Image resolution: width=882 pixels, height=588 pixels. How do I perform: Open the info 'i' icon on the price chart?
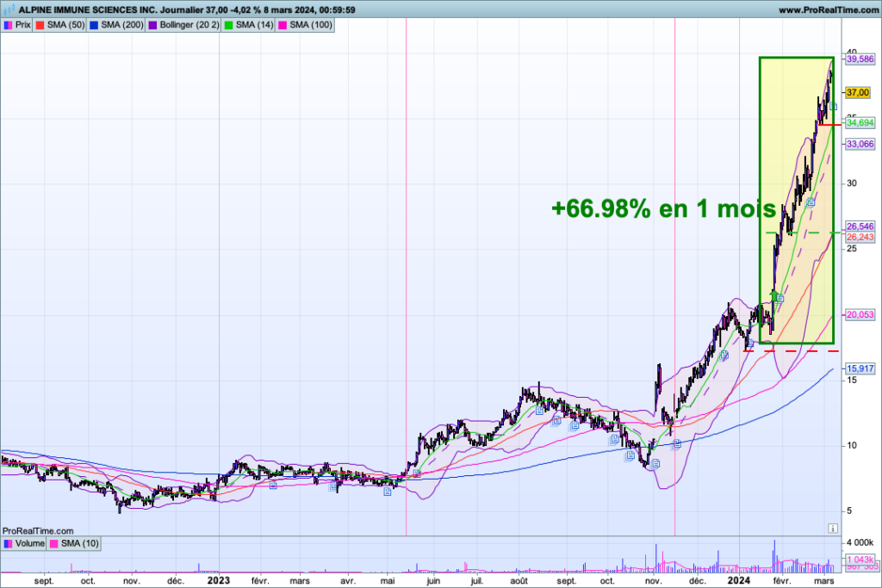tap(833, 528)
